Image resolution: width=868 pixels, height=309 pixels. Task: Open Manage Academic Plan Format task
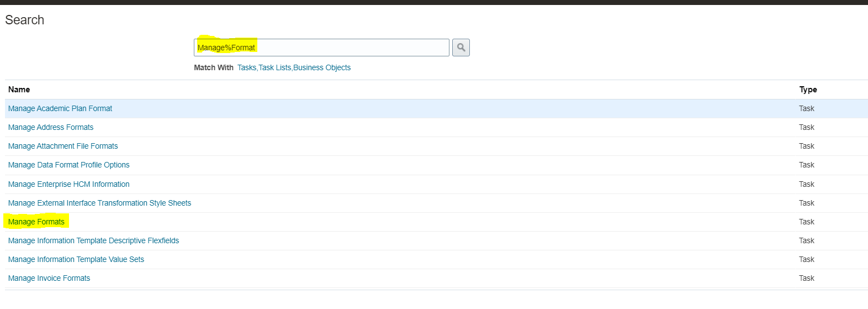tap(60, 108)
